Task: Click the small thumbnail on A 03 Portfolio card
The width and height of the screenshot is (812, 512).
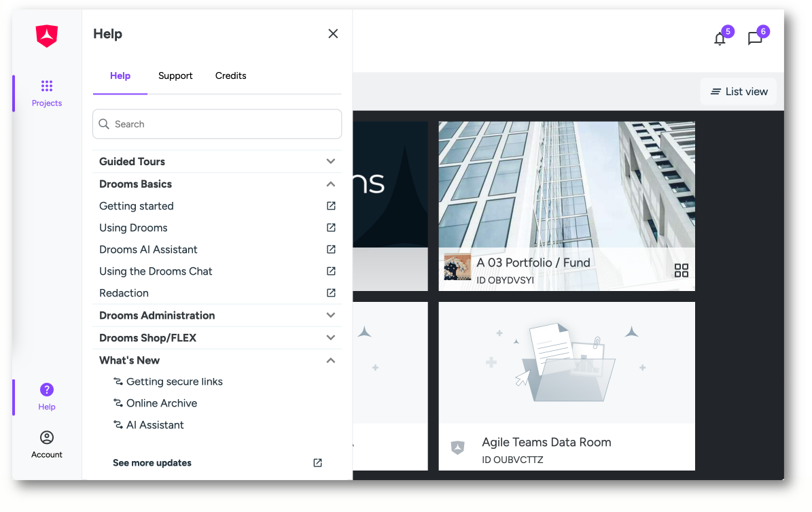Action: 457,267
